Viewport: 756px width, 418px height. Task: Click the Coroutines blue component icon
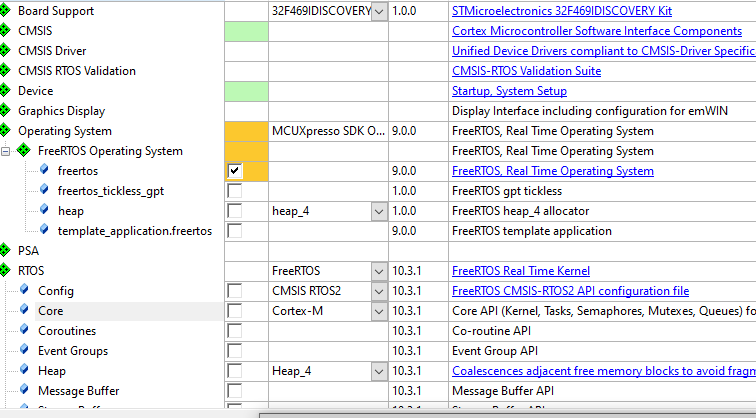click(24, 329)
